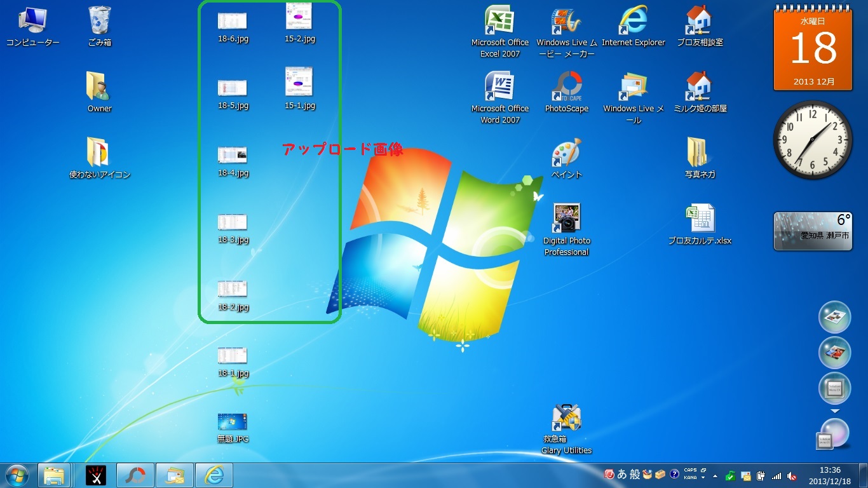The image size is (868, 488).
Task: Switch to Internet Explorer in the taskbar
Action: click(x=214, y=475)
